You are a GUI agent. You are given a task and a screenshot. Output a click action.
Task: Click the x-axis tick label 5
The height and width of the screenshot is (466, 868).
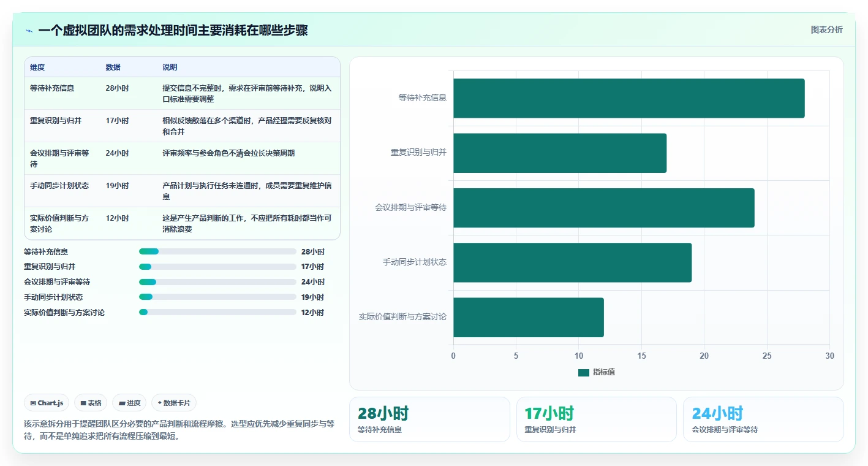516,356
